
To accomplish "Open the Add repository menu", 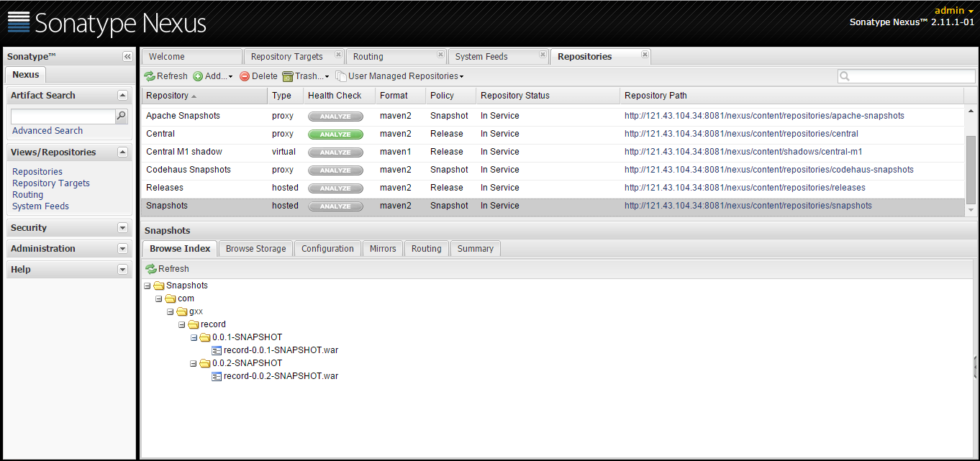I will click(x=213, y=76).
